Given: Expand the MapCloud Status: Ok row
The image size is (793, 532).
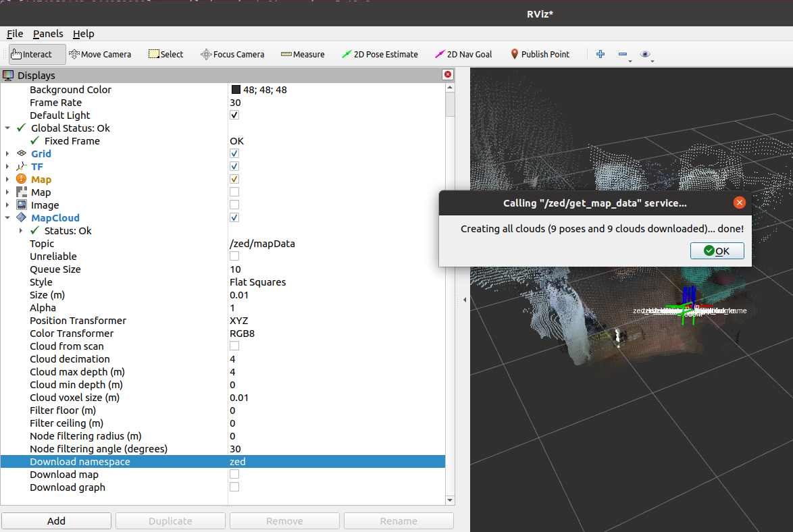Looking at the screenshot, I should [x=21, y=231].
